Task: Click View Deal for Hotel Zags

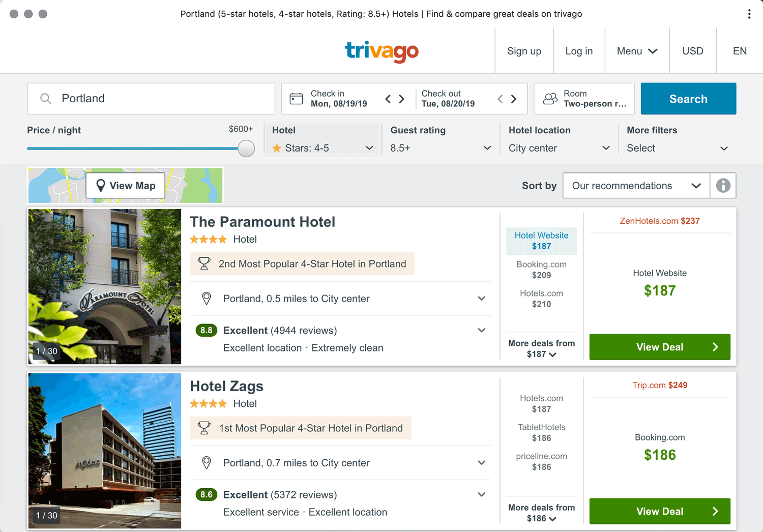Action: 660,511
